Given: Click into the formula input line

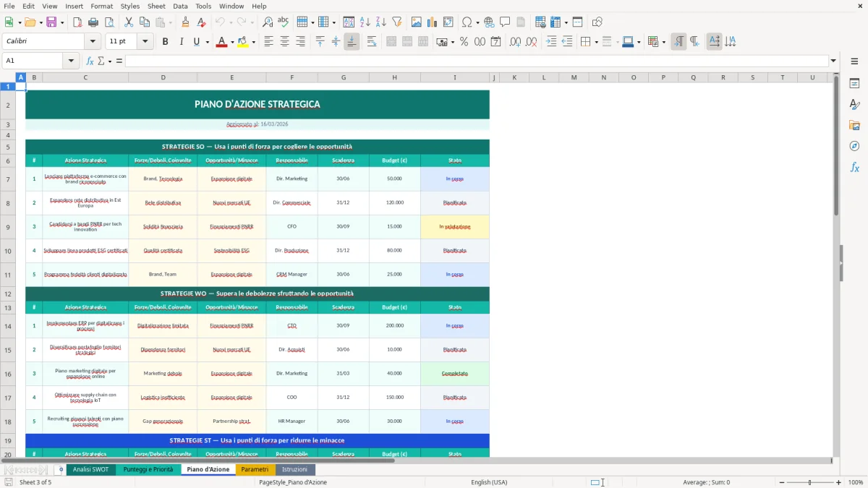Looking at the screenshot, I should pyautogui.click(x=476, y=61).
